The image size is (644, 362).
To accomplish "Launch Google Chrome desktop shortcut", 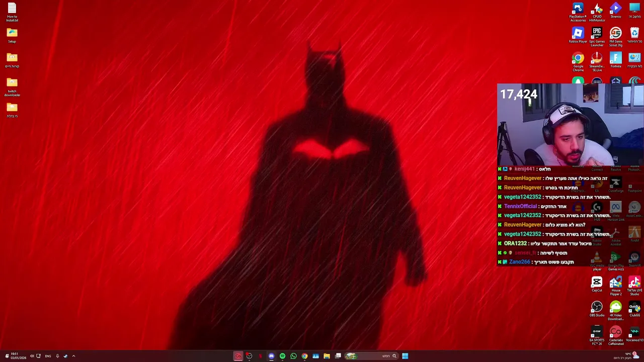I will [x=578, y=62].
